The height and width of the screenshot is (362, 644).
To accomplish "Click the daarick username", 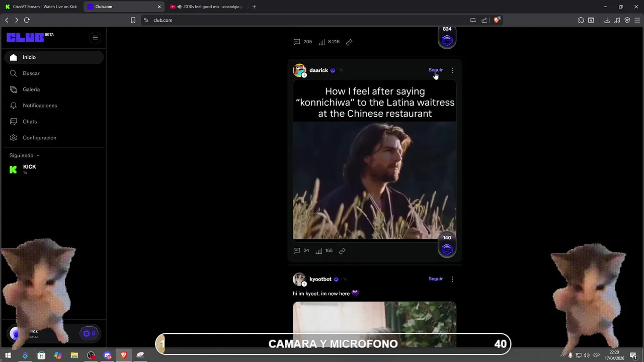I will point(318,70).
